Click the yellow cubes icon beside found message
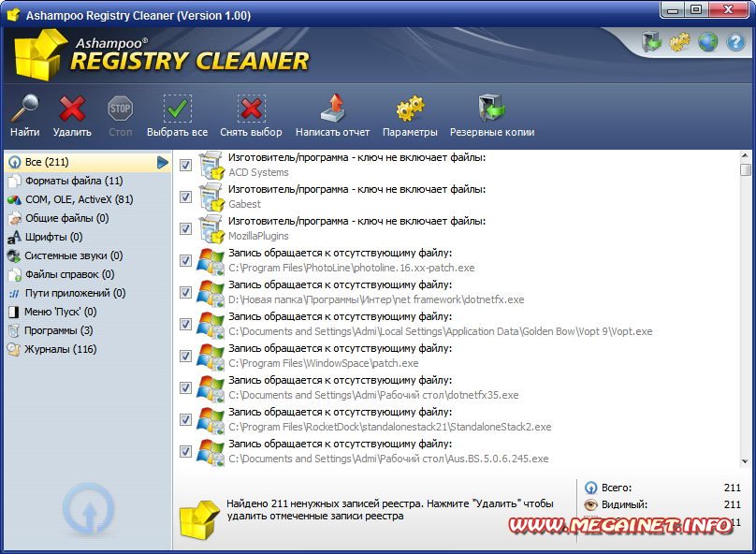756x554 pixels. tap(198, 519)
